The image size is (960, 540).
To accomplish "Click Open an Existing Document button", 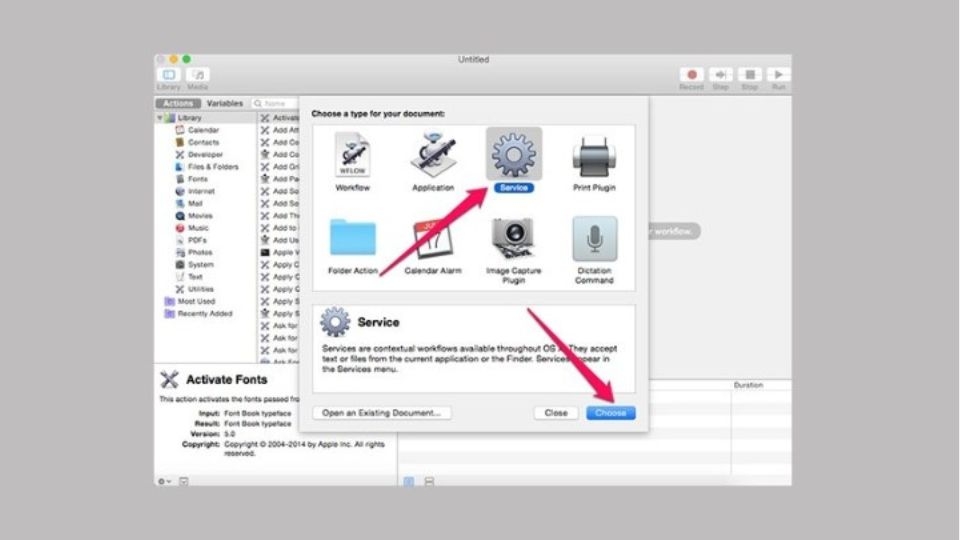I will coord(381,413).
